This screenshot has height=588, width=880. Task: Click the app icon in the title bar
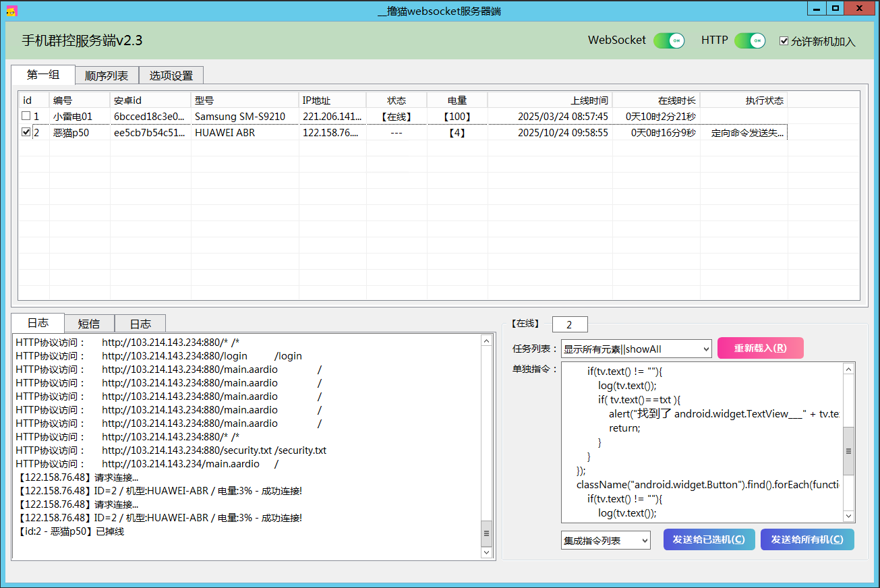(11, 11)
